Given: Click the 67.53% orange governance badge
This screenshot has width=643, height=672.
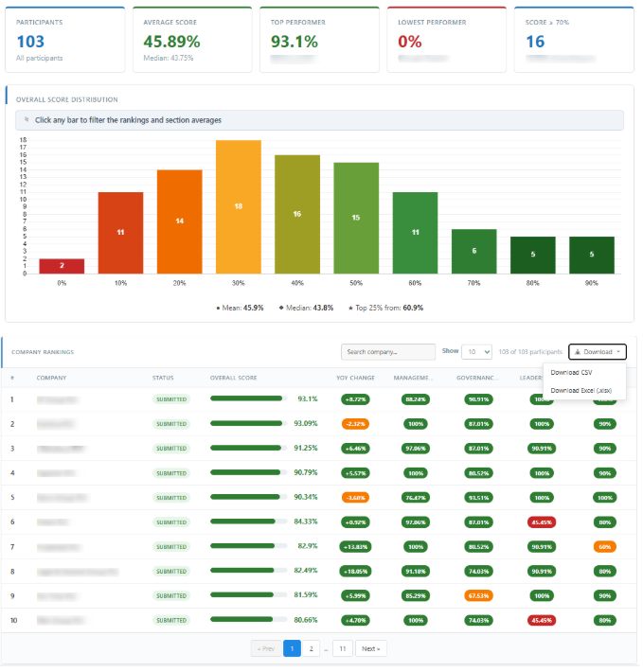Looking at the screenshot, I should coord(478,595).
